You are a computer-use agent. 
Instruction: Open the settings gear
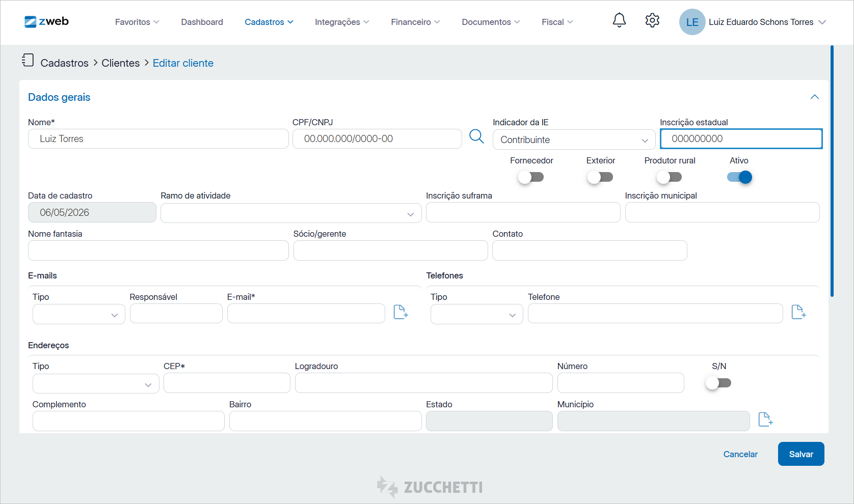click(652, 20)
